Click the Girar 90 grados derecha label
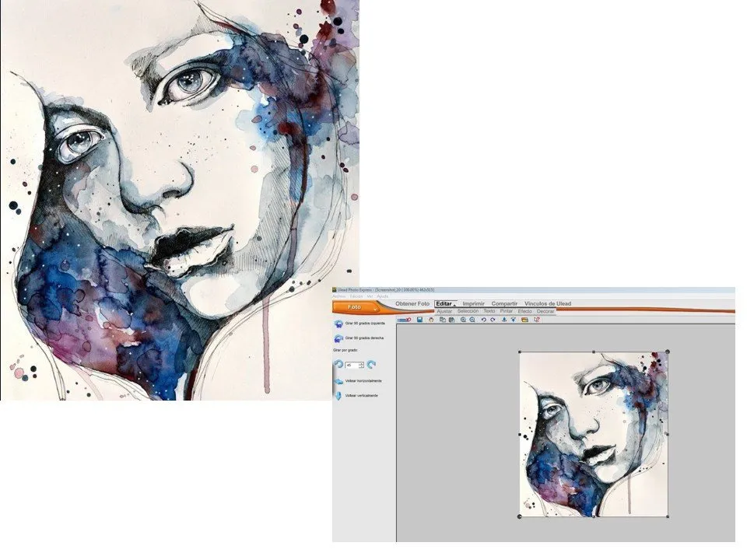Viewport: 747px width, 560px height. [x=364, y=338]
